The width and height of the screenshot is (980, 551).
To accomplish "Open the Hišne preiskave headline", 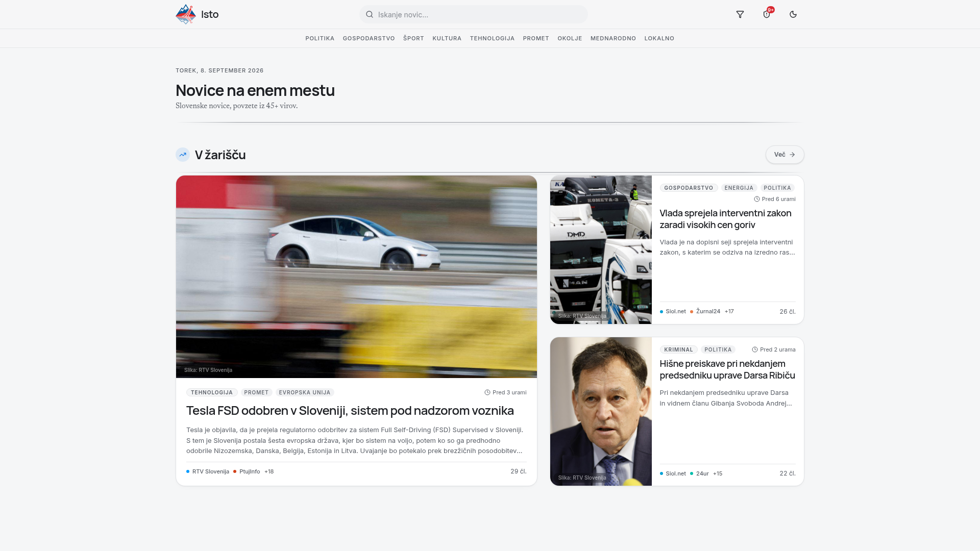I will pyautogui.click(x=727, y=369).
